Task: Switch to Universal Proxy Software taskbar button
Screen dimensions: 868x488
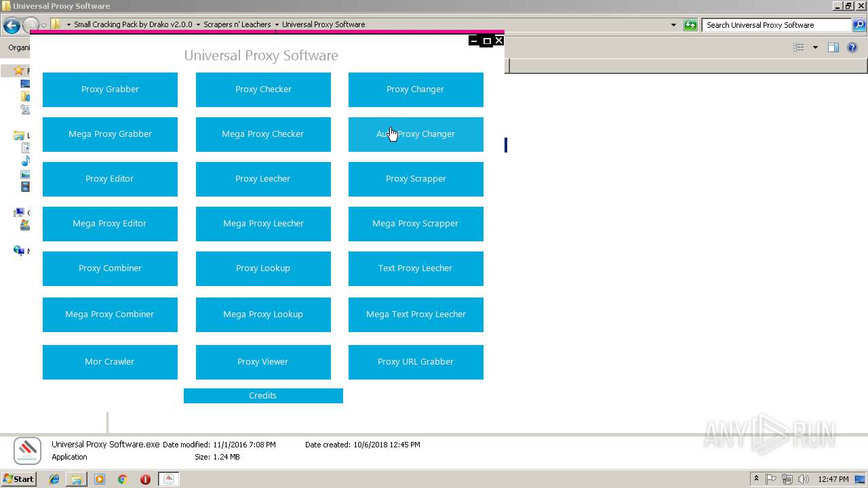Action: [x=169, y=479]
